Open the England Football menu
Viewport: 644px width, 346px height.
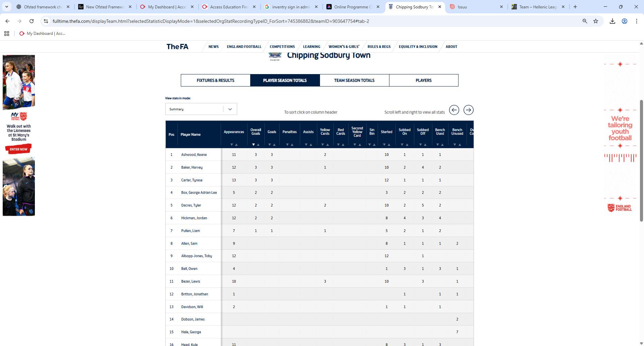[244, 47]
